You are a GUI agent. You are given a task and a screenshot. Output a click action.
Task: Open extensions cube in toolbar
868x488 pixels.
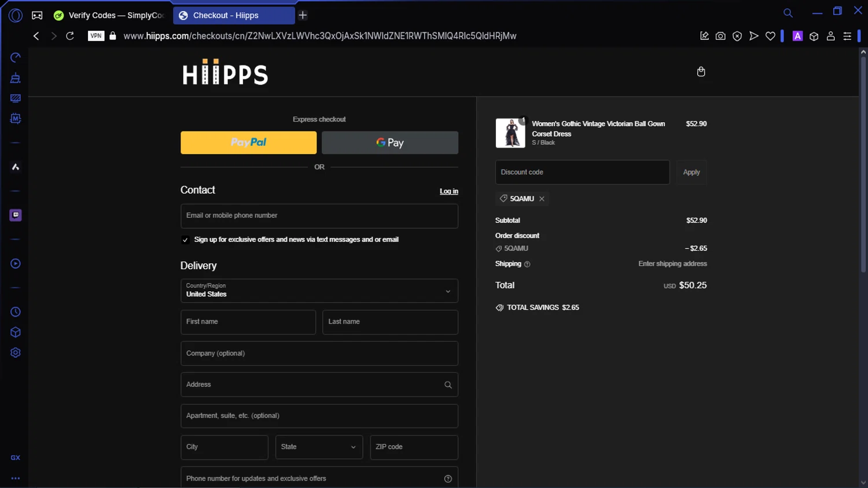[x=814, y=36]
